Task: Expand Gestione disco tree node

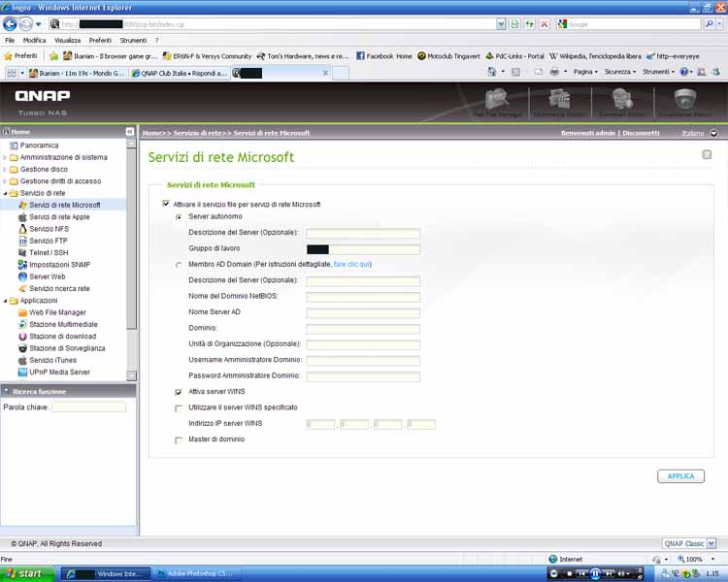Action: [5, 169]
